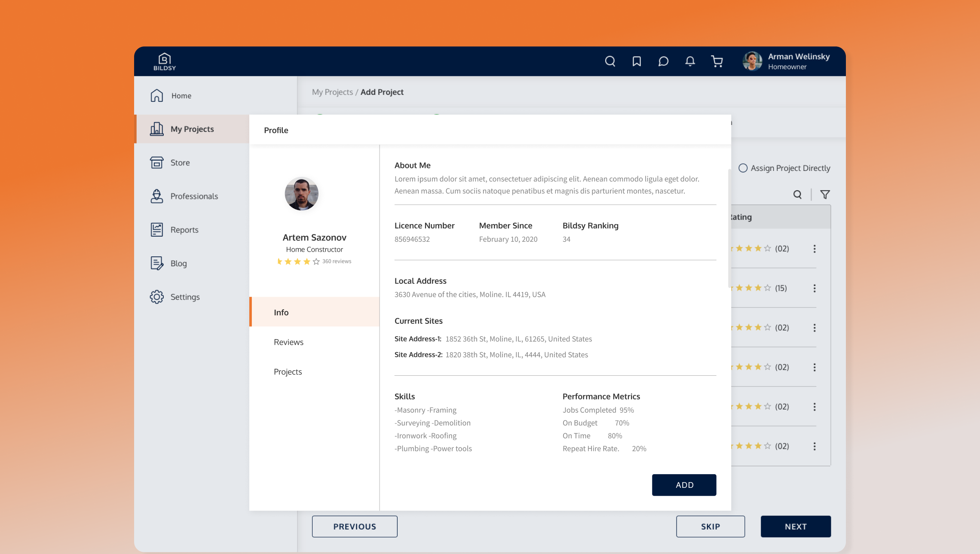980x554 pixels.
Task: Open search from top navigation bar
Action: (x=610, y=61)
